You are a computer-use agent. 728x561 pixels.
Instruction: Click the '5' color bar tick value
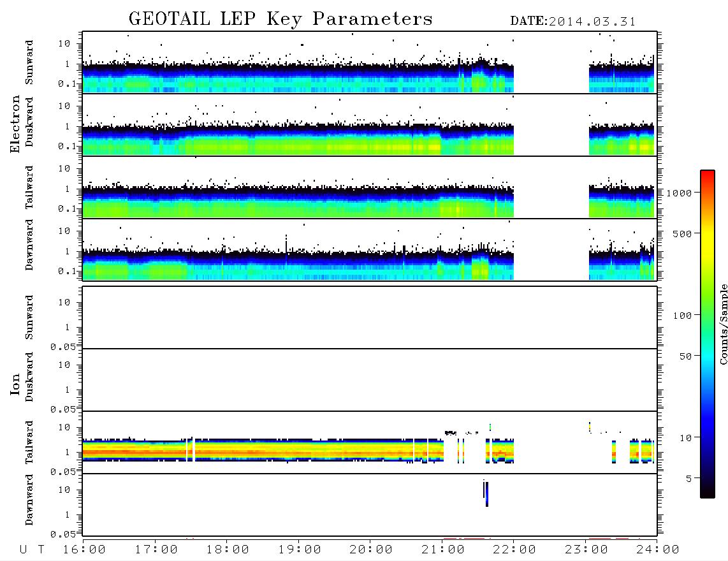[688, 478]
